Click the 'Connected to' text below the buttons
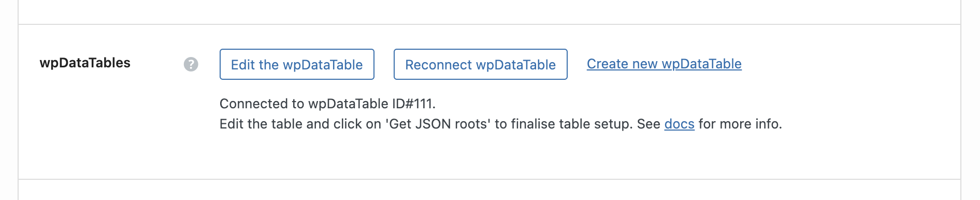This screenshot has width=980, height=200. click(x=262, y=104)
